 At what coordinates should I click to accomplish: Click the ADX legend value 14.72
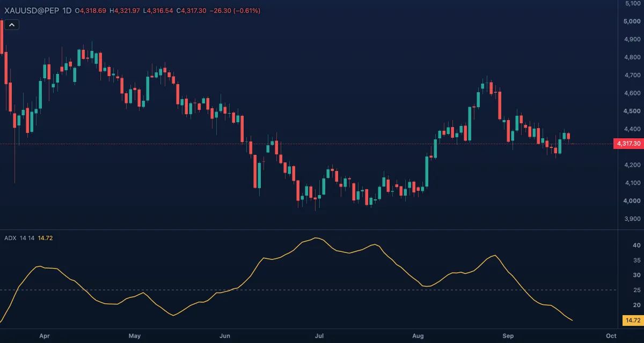46,237
